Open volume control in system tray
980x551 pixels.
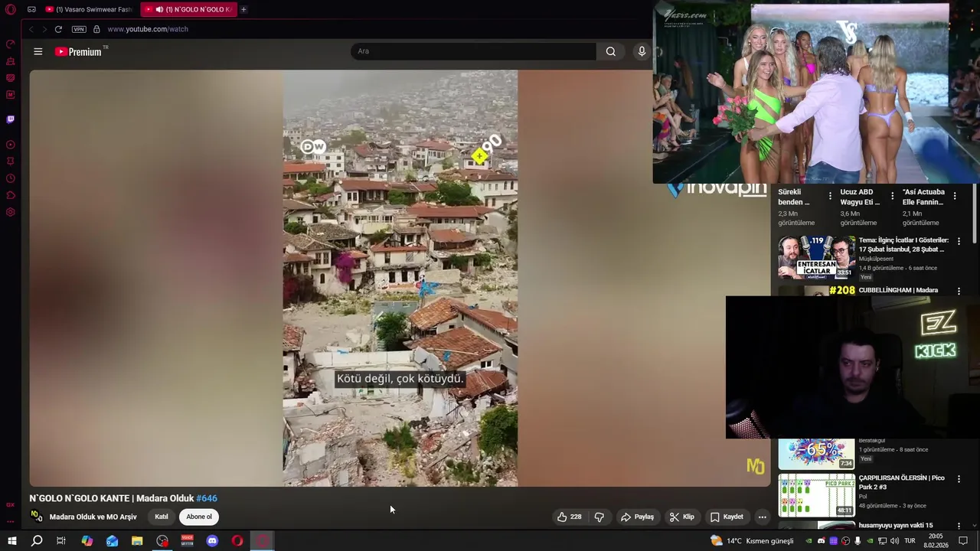(x=893, y=541)
